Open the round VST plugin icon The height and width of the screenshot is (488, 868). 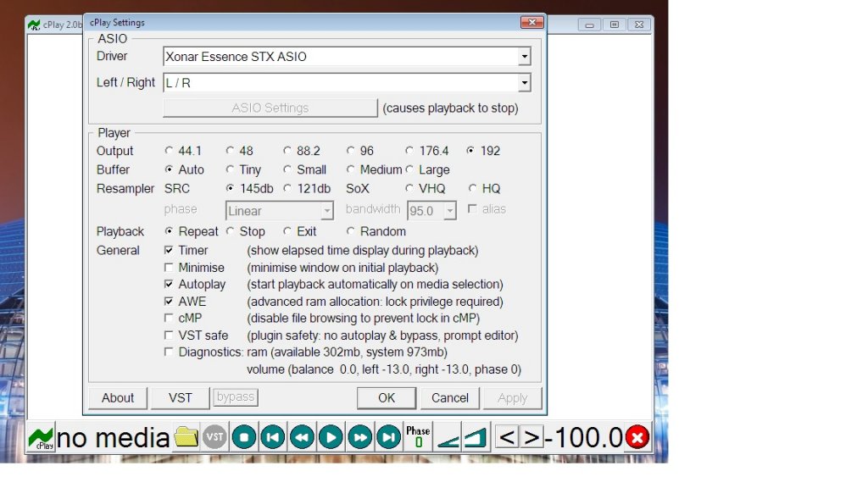click(214, 437)
